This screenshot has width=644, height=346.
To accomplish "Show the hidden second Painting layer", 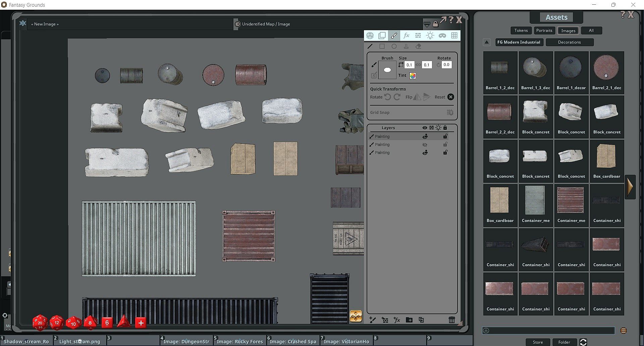I will click(x=425, y=145).
